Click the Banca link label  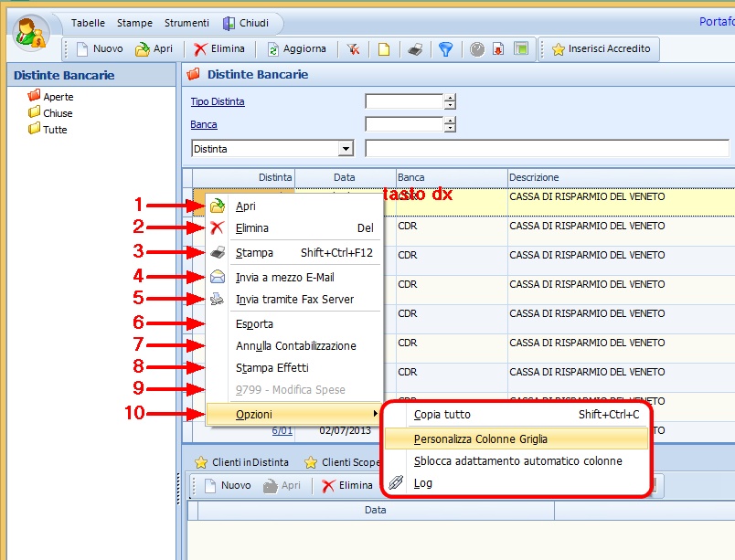click(x=203, y=124)
